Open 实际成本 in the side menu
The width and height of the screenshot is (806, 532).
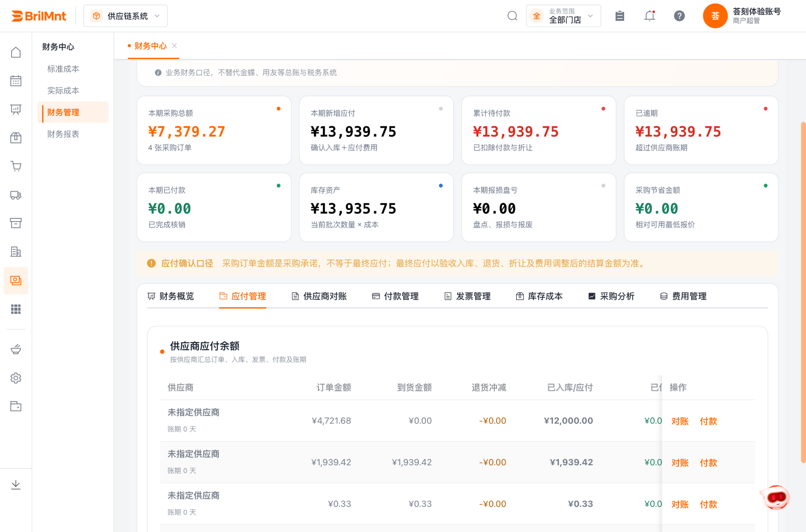point(63,90)
